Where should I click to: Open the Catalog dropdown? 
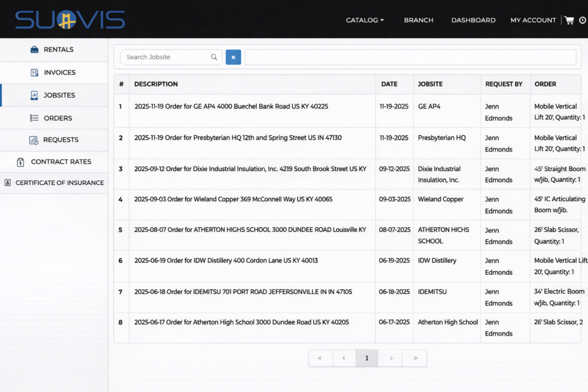(x=365, y=20)
